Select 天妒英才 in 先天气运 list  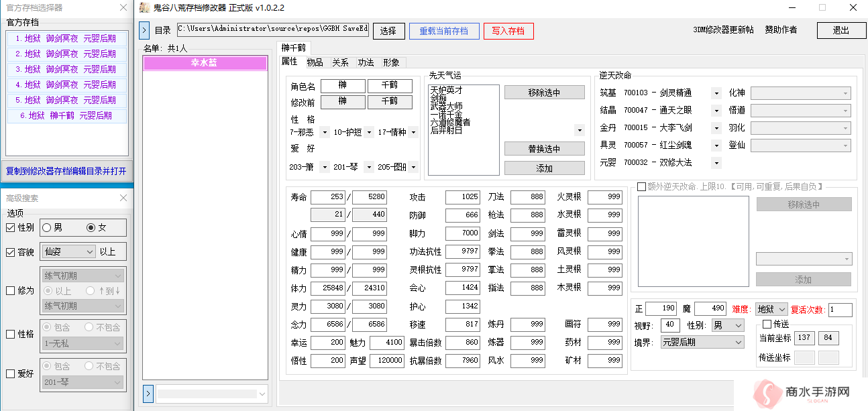point(447,90)
